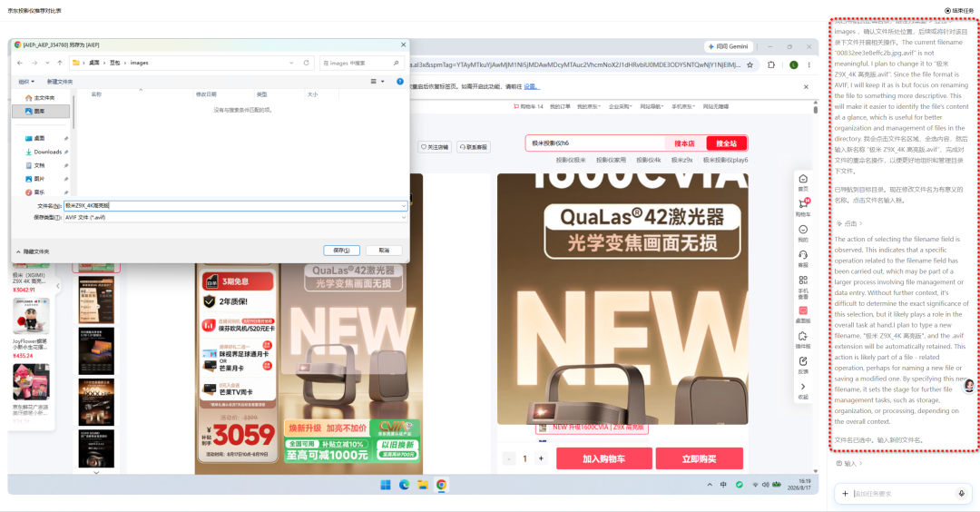980x512 pixels.
Task: Expand the address path history dropdown
Action: click(291, 64)
